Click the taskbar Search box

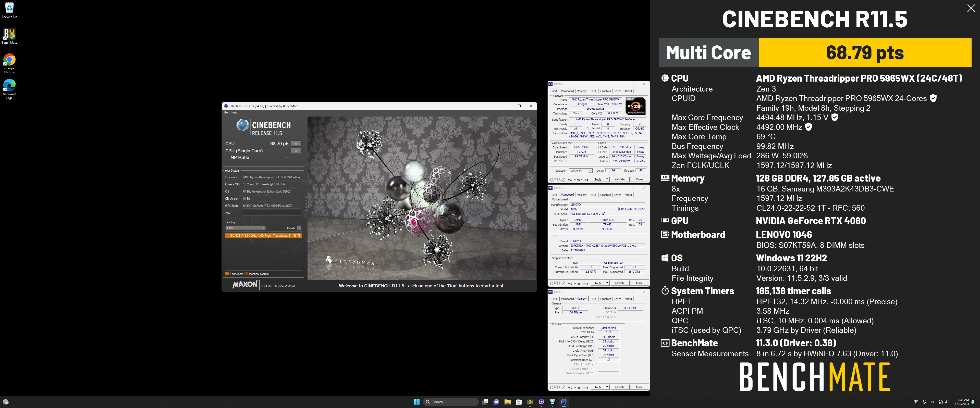point(451,402)
